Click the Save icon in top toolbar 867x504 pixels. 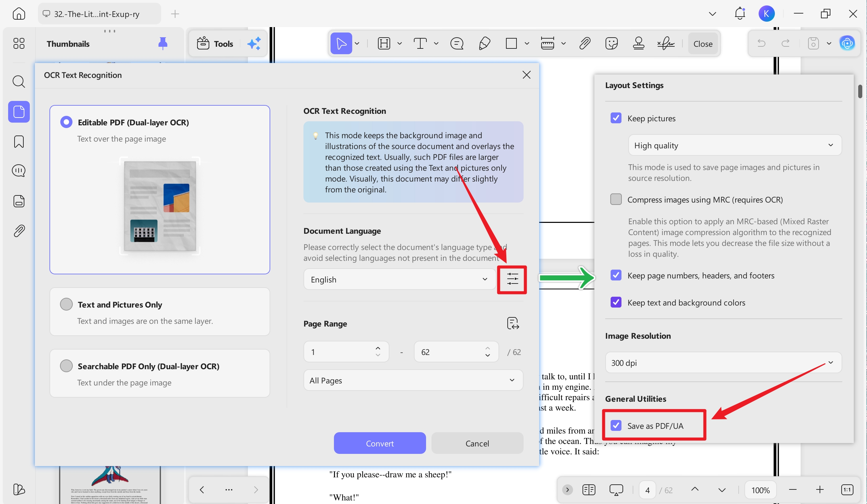coord(813,44)
